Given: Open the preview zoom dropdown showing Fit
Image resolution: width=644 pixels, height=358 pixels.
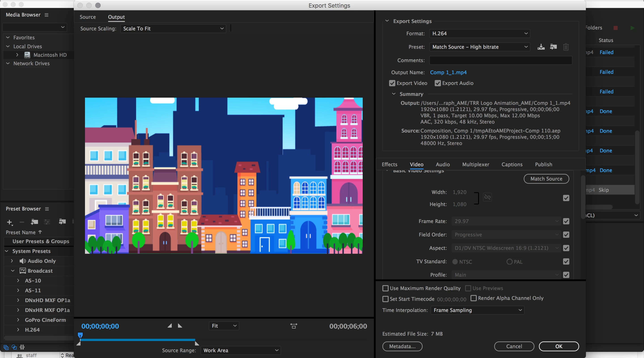Looking at the screenshot, I should [x=224, y=326].
